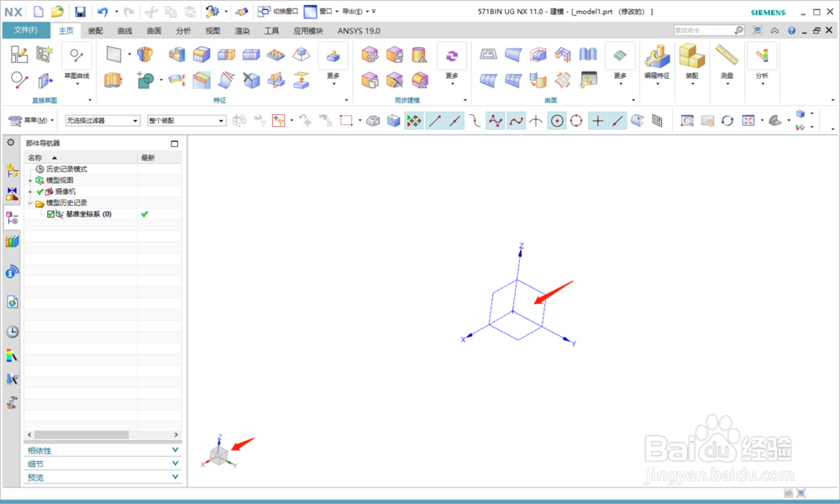Click the Rotate view icon

coord(727,120)
